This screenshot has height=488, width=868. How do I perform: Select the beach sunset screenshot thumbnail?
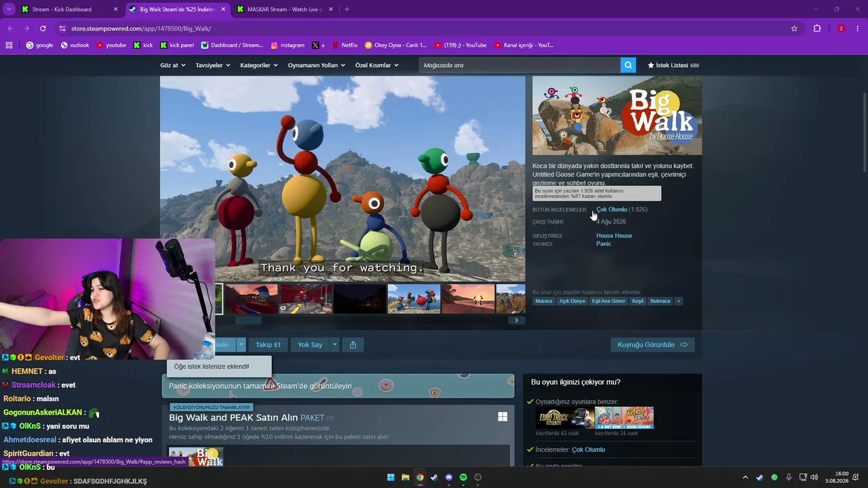469,299
